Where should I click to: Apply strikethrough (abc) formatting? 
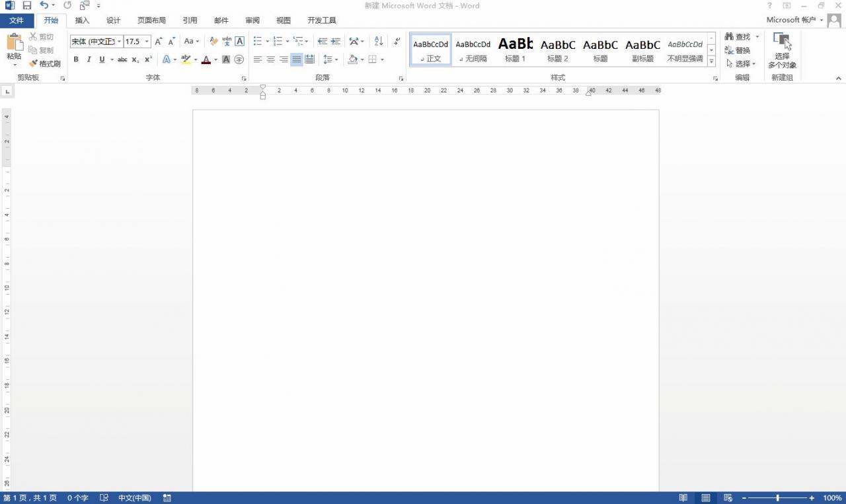point(122,59)
